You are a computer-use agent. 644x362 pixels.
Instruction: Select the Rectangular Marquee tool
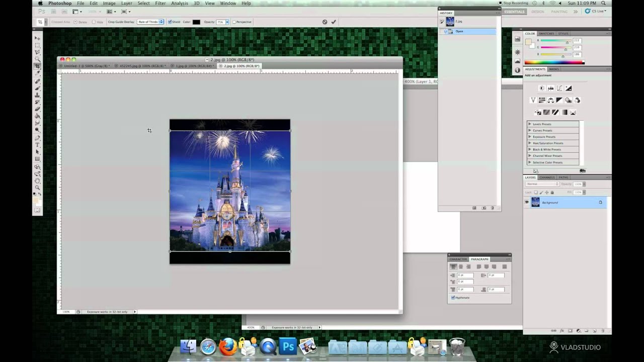37,45
